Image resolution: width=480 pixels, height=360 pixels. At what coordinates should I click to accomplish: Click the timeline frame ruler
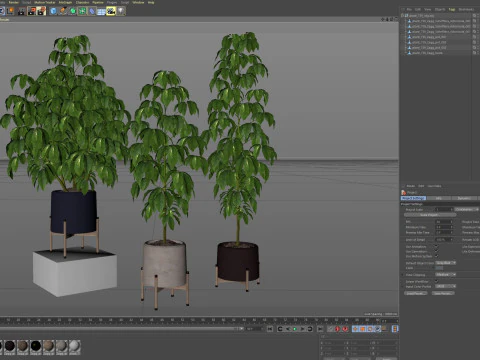(x=190, y=320)
